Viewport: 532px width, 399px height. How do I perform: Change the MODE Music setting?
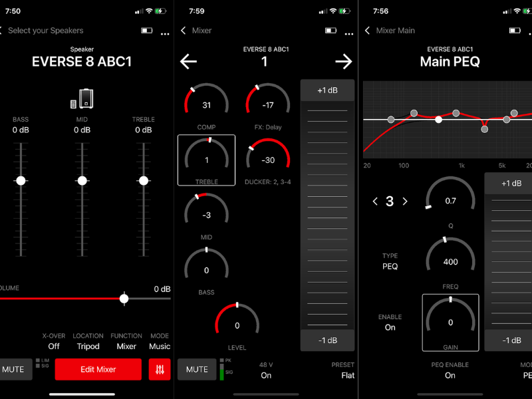160,341
